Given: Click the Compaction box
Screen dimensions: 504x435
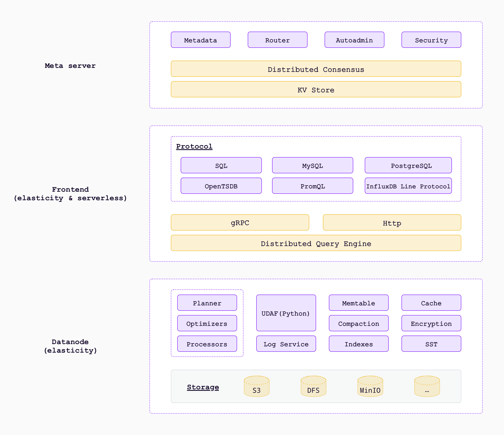Looking at the screenshot, I should pyautogui.click(x=359, y=323).
